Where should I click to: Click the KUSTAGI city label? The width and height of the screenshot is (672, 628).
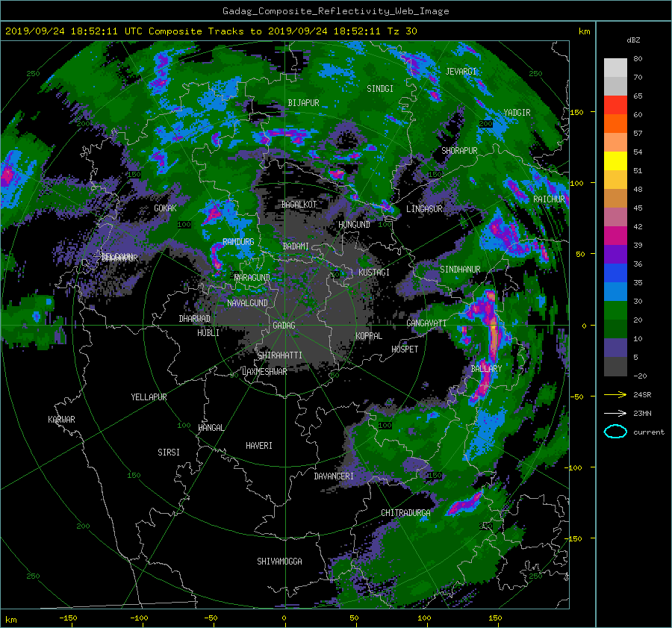tap(374, 273)
